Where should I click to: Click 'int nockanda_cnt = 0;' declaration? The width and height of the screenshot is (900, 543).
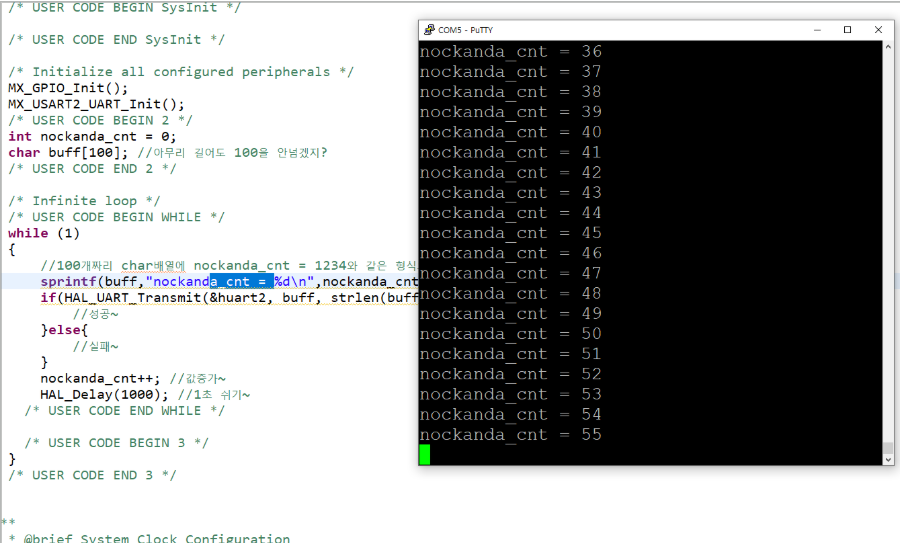92,137
